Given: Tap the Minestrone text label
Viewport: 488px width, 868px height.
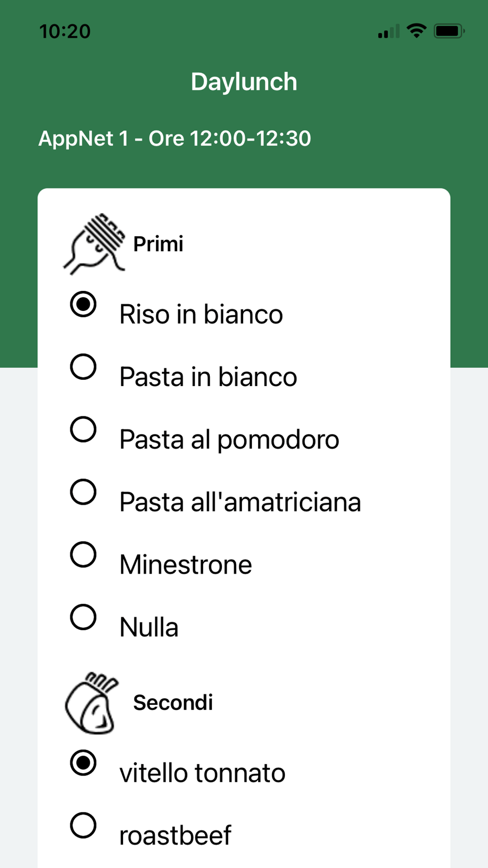Looking at the screenshot, I should pyautogui.click(x=186, y=565).
